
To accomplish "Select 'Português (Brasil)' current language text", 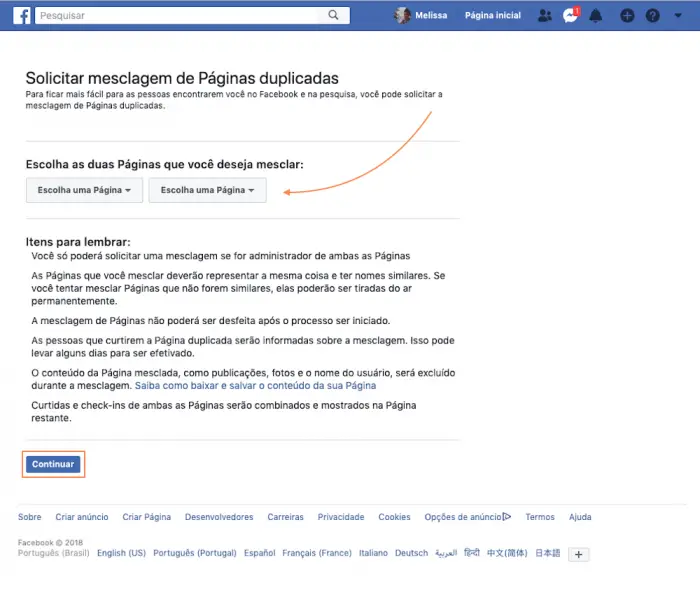I will (54, 553).
